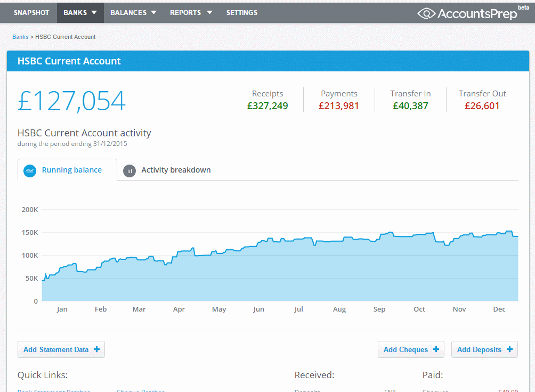Click the 100K axis label
This screenshot has height=392, width=535.
point(30,255)
